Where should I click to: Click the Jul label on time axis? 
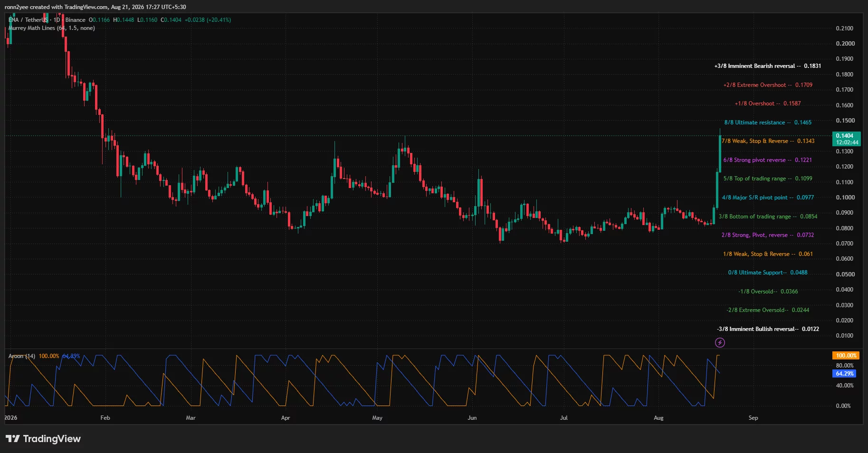tap(563, 418)
